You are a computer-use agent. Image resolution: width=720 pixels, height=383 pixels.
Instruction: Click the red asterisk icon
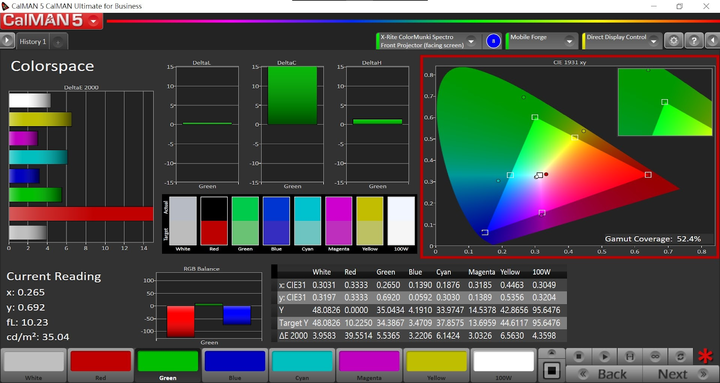[x=705, y=356]
